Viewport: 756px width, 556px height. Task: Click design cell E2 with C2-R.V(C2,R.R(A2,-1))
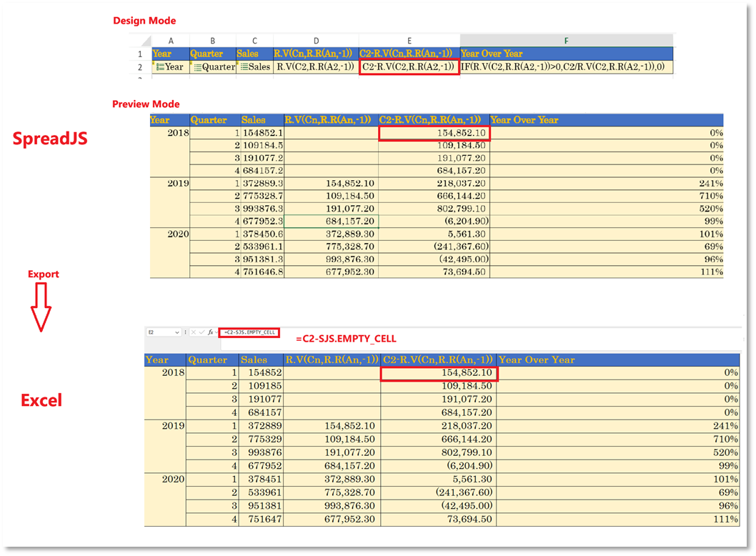pyautogui.click(x=409, y=67)
